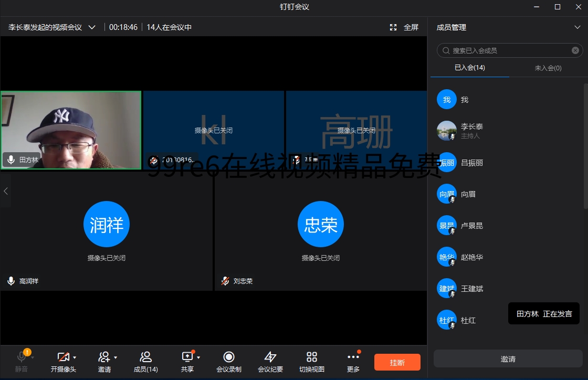Expand the 共享 options arrow
Image resolution: width=588 pixels, height=380 pixels.
click(x=198, y=357)
